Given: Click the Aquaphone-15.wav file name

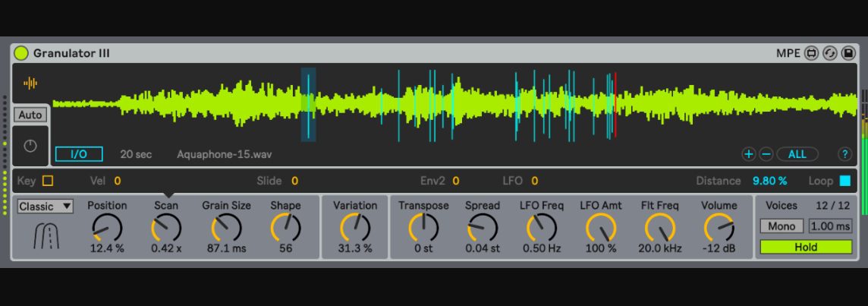Looking at the screenshot, I should coord(224,154).
